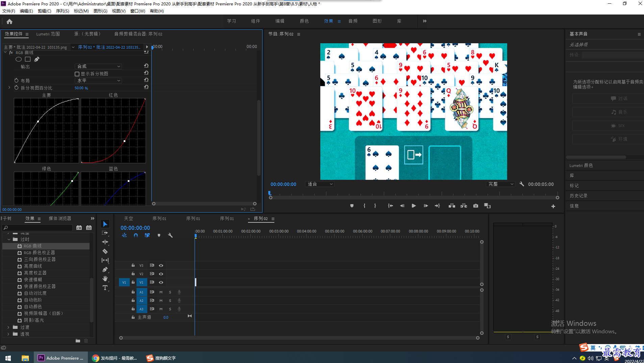Click Lift button in program monitor

click(x=452, y=206)
